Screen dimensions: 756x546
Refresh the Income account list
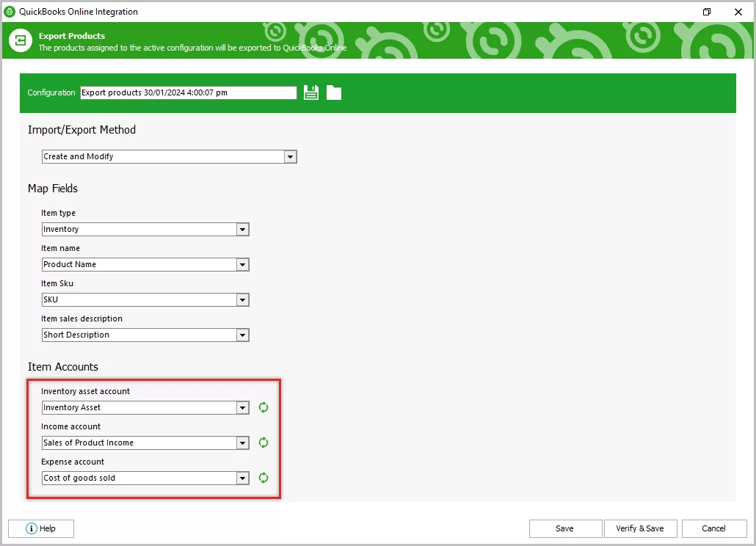click(x=263, y=443)
